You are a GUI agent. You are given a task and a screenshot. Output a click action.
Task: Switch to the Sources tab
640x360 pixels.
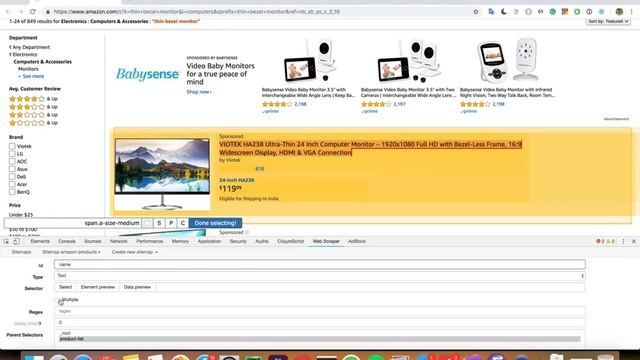93,242
